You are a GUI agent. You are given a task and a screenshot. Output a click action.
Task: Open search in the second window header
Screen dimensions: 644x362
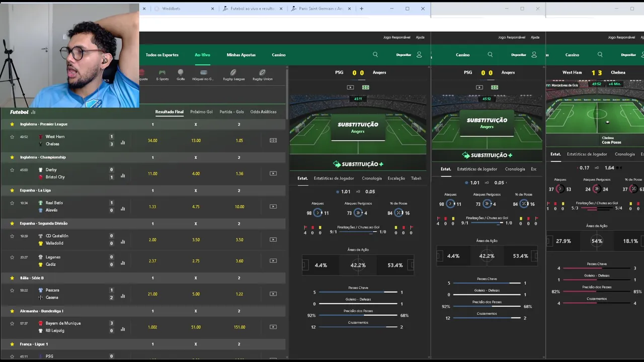pos(490,54)
